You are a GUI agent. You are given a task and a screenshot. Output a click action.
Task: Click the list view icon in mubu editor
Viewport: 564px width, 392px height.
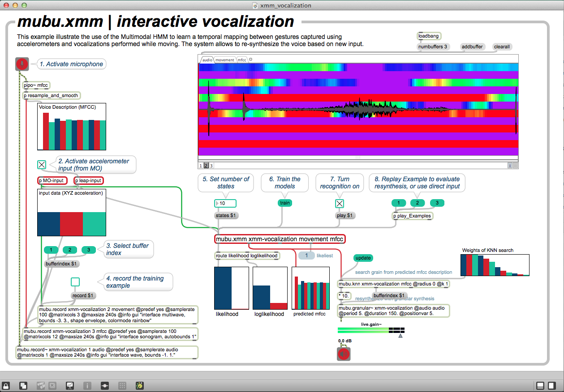click(515, 166)
